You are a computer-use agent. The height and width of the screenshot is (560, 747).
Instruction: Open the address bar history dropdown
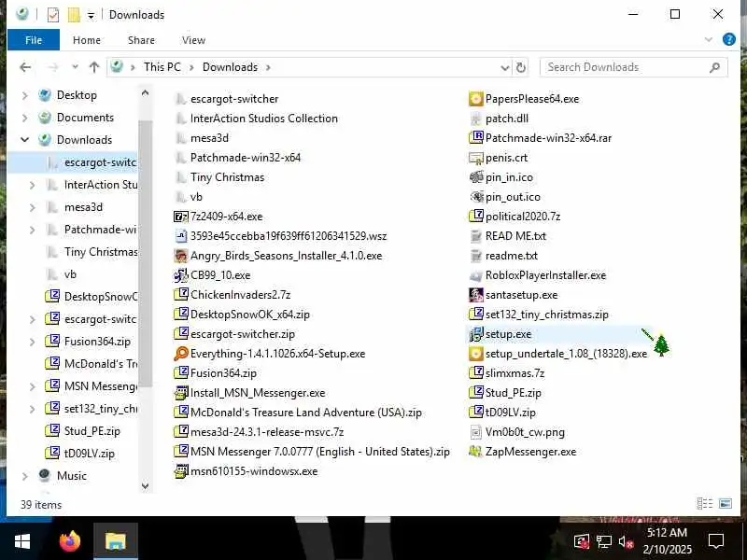[x=505, y=67]
